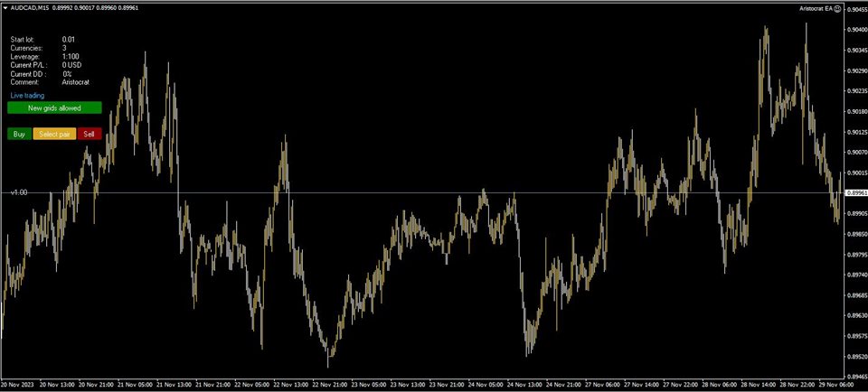Click 0.90015 on the price scale
This screenshot has height=392, width=868.
856,173
